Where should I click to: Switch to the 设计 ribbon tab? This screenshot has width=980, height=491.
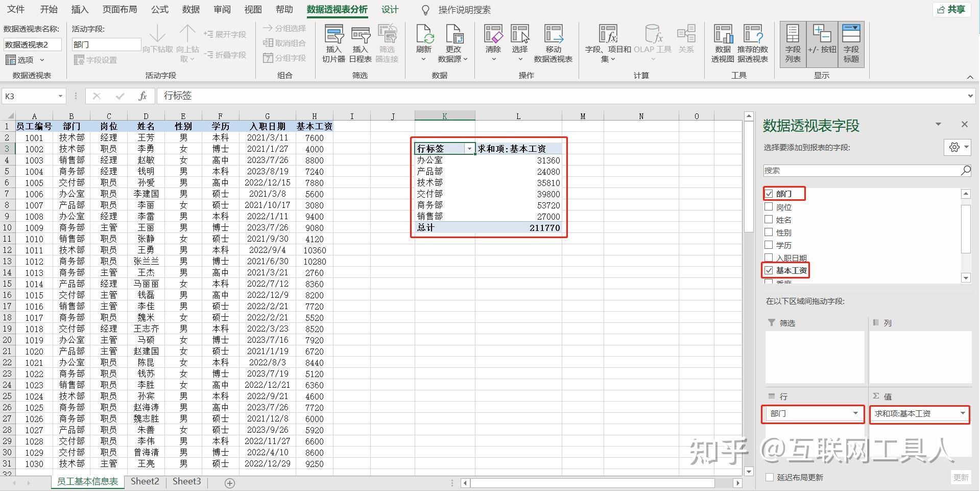(390, 9)
